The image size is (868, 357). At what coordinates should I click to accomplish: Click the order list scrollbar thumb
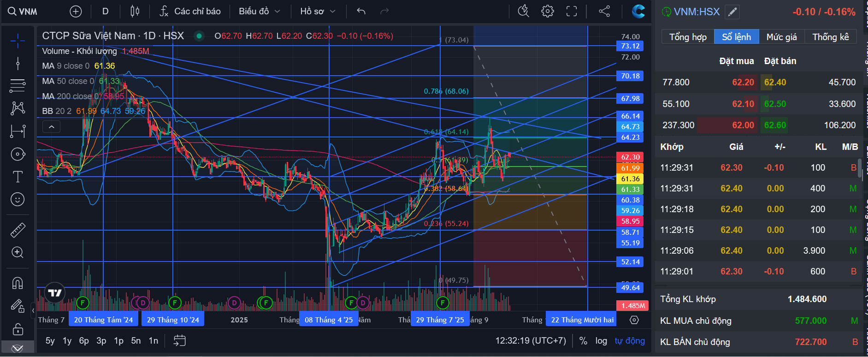860,169
